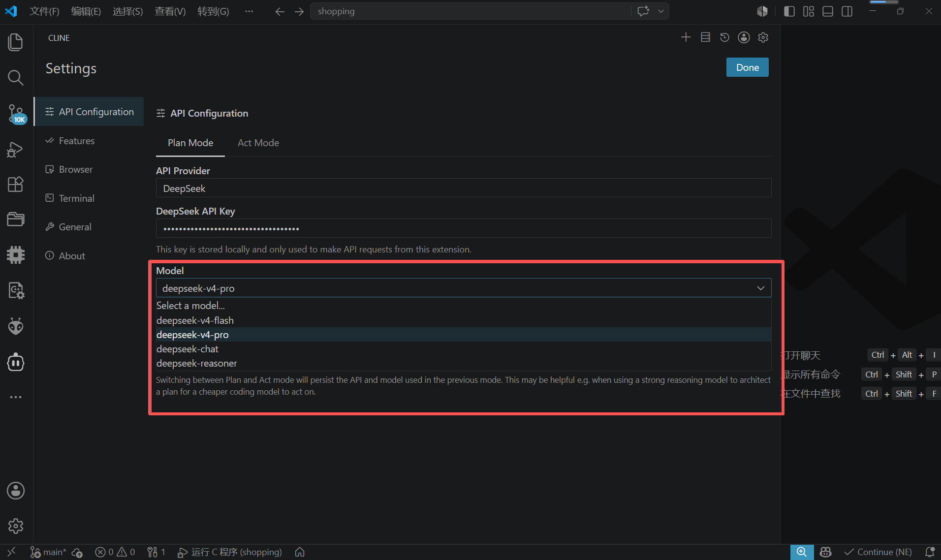Select deepseek-chat from model list
This screenshot has height=560, width=941.
coord(464,349)
